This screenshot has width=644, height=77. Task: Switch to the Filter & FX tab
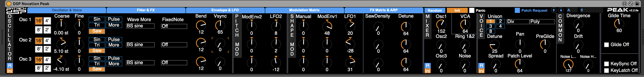[x=146, y=10]
